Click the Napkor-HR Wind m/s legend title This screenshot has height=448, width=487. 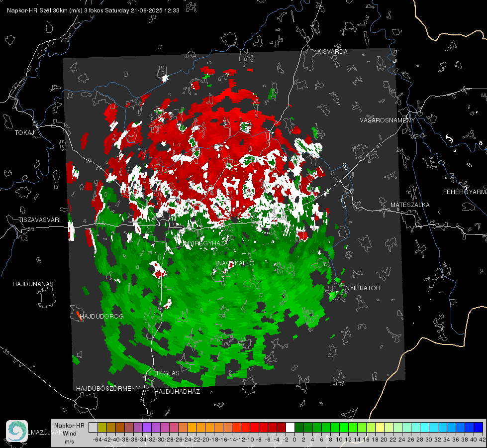69,433
